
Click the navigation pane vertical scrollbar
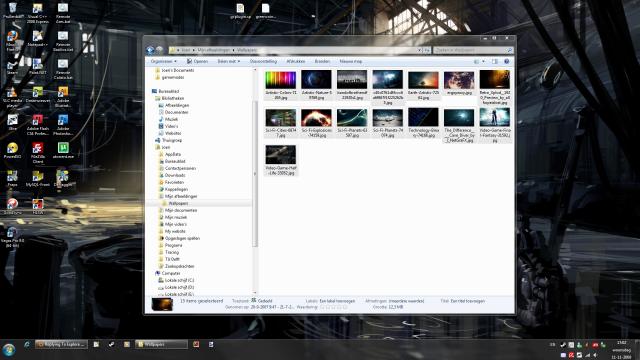pos(256,173)
